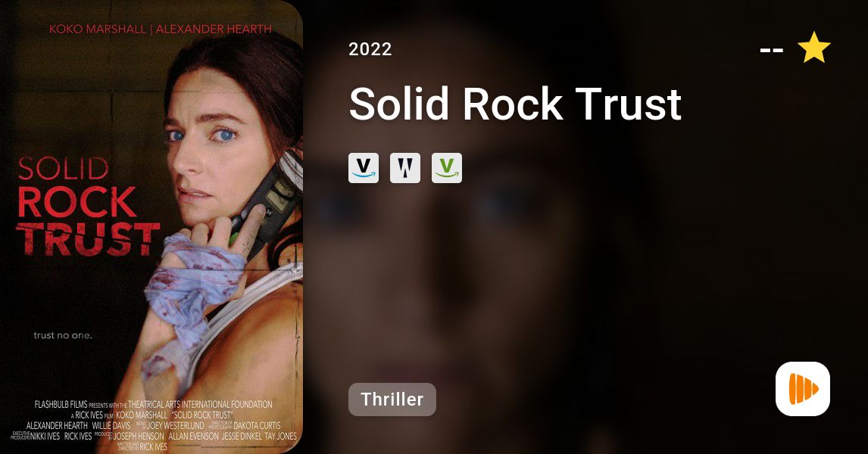868x454 pixels.
Task: Click the Solid Rock Trust title heading
Action: [x=515, y=104]
